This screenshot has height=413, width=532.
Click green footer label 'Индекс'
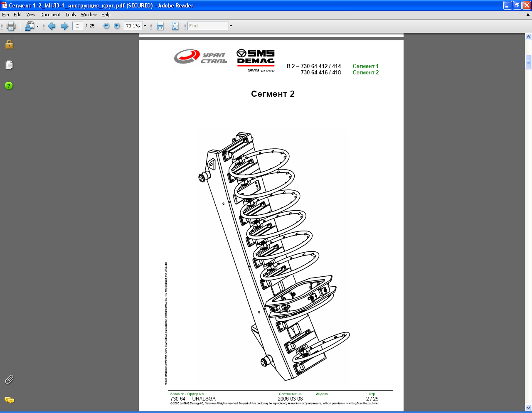[322, 394]
